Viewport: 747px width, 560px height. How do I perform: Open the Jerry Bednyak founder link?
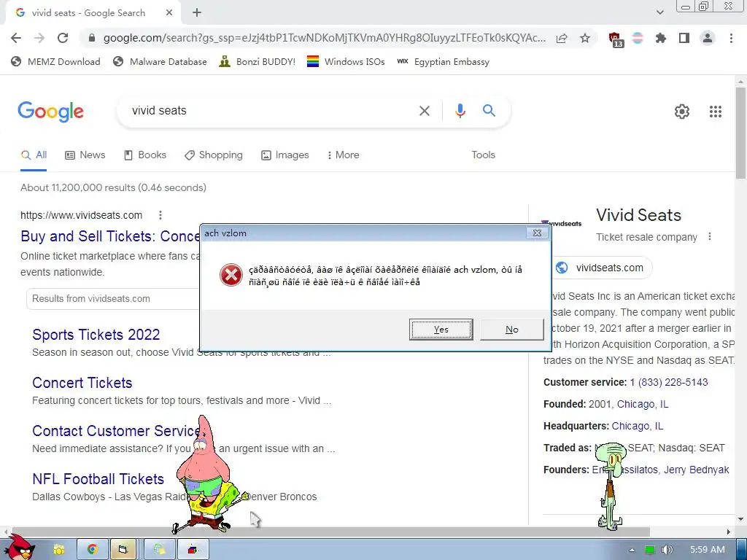coord(696,470)
